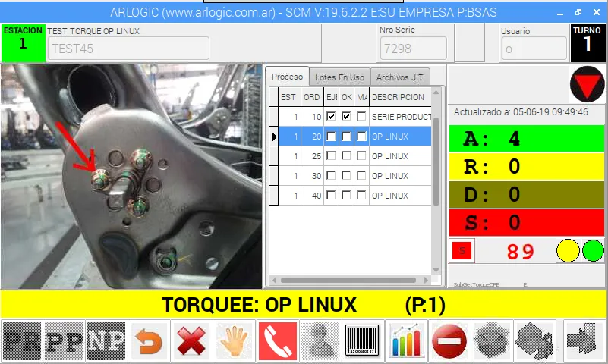This screenshot has height=364, width=608.
Task: Click the red X cancel icon
Action: 191,341
